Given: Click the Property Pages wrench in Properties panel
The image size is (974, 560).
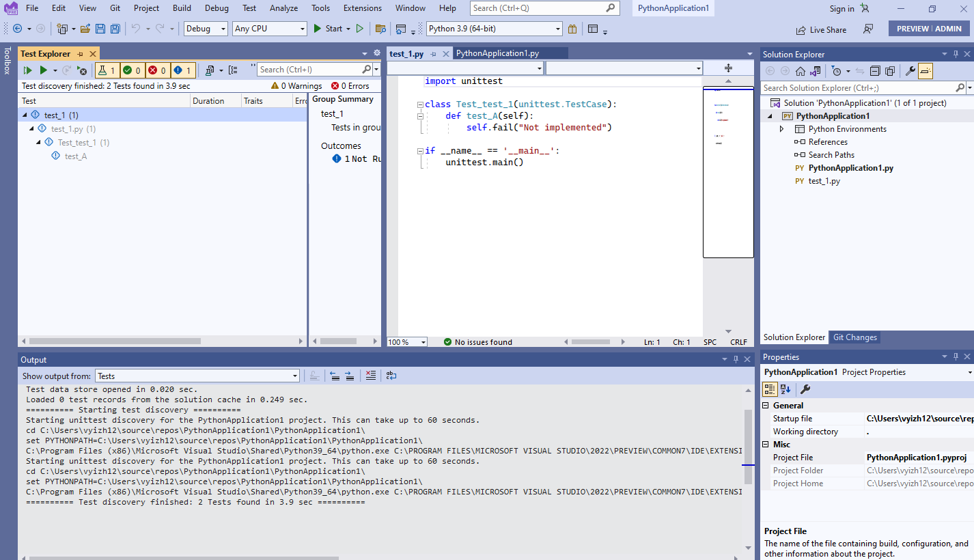Looking at the screenshot, I should tap(805, 389).
